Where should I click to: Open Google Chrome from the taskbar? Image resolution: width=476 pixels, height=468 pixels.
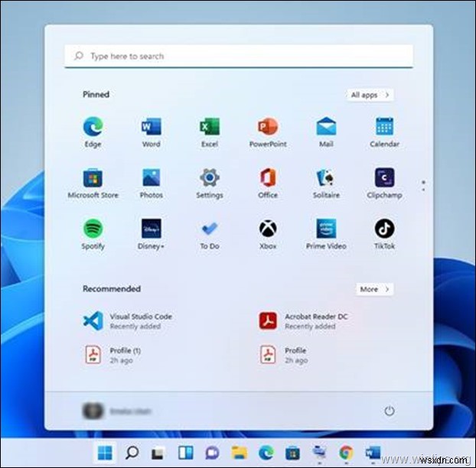coord(346,453)
